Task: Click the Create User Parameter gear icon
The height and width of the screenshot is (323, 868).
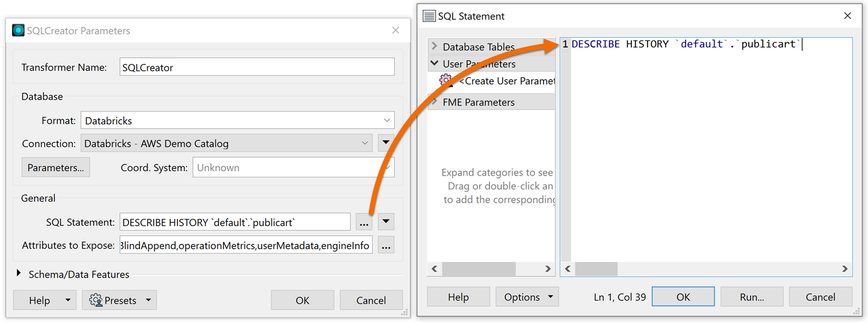Action: 446,81
